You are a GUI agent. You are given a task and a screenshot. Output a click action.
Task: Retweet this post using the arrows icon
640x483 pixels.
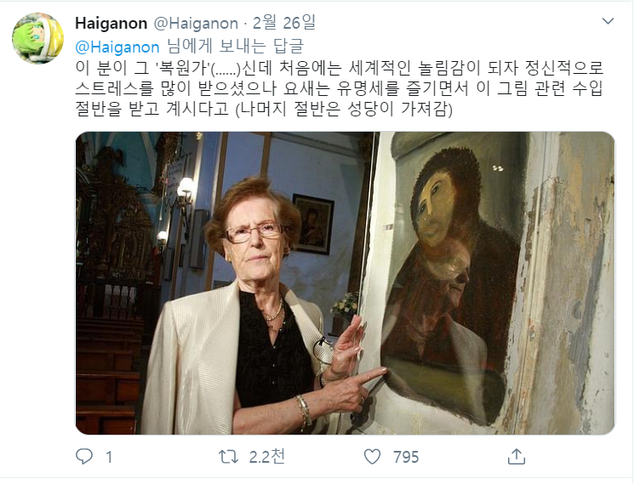[x=228, y=456]
